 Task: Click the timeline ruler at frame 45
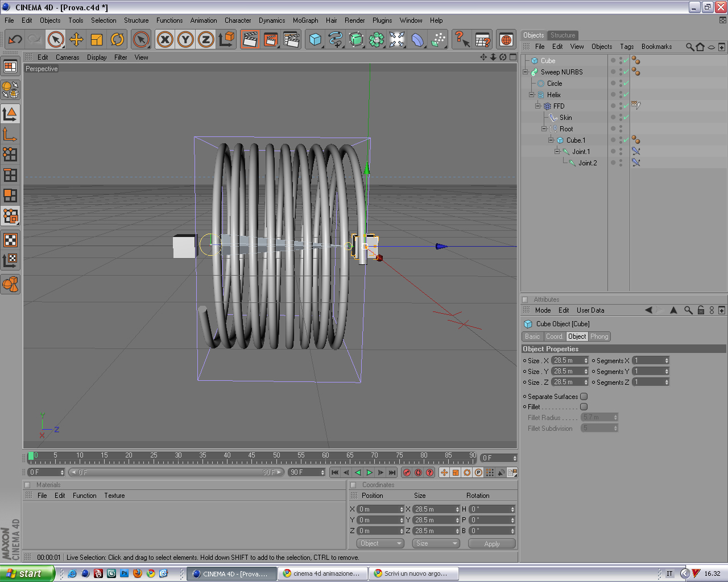pos(251,457)
